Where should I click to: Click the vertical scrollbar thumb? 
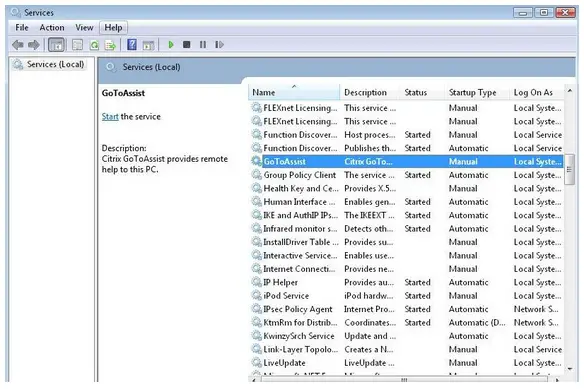click(569, 170)
